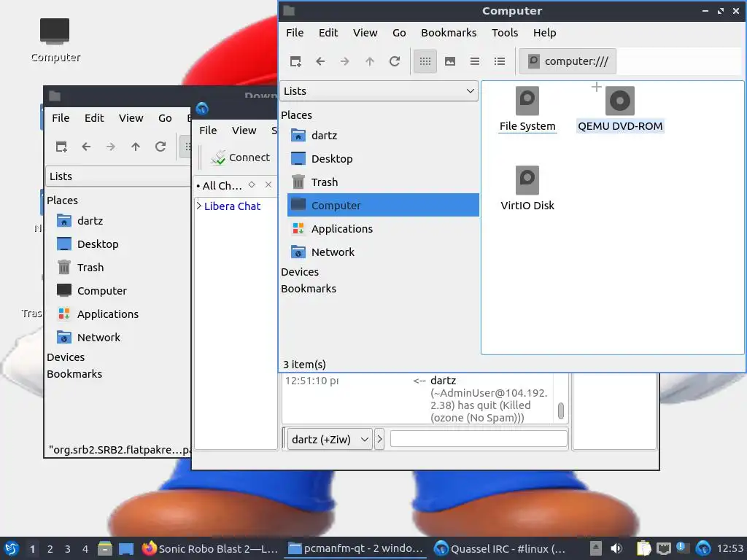Open Lists dropdown in Downloads file manager
This screenshot has width=747, height=560.
pyautogui.click(x=118, y=176)
